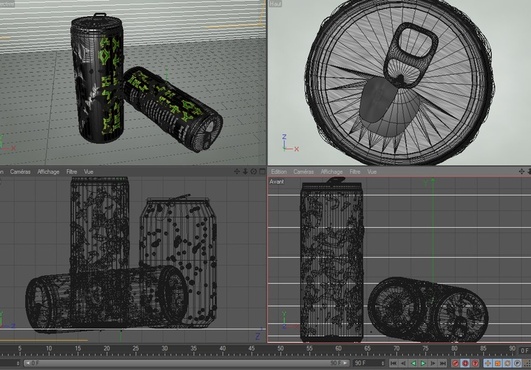Step to next frame
Viewport: 531px width, 370px height.
433,363
